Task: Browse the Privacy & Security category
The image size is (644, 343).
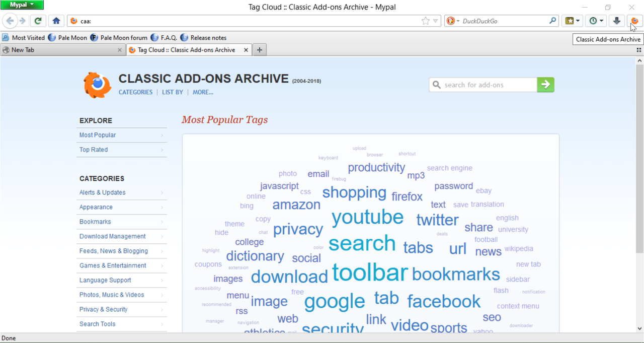Action: [x=121, y=309]
